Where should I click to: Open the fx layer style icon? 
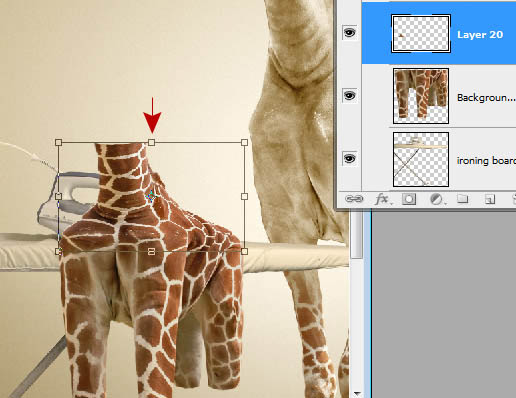(382, 199)
